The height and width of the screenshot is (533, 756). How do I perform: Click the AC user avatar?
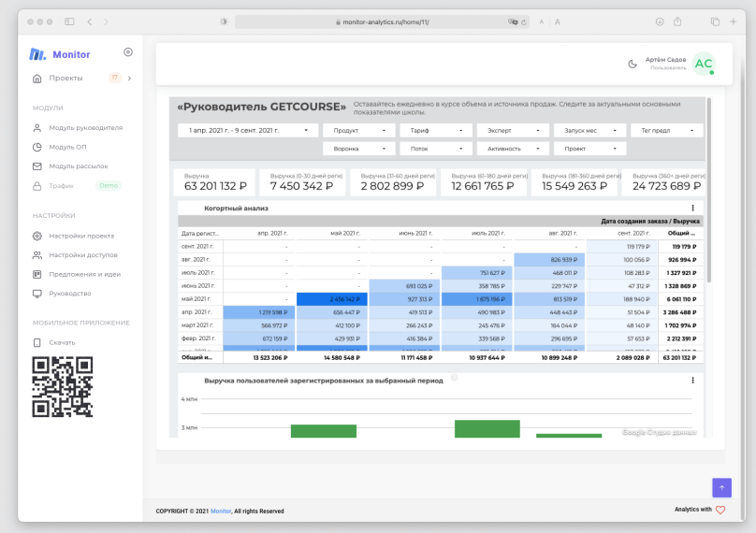[x=704, y=64]
